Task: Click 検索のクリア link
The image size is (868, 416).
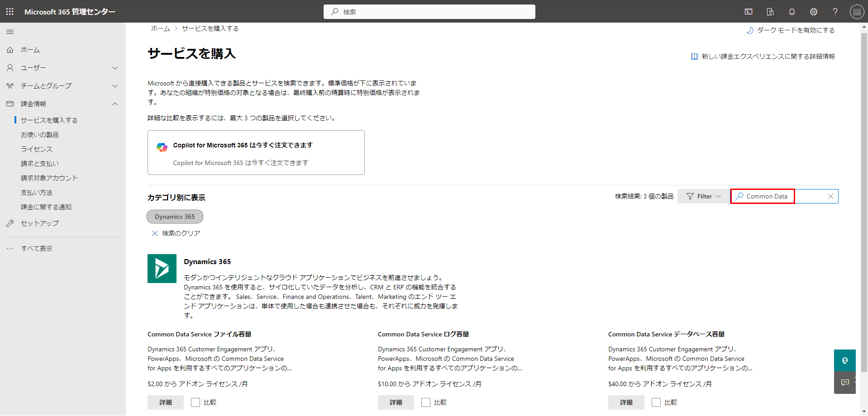Action: pyautogui.click(x=176, y=233)
